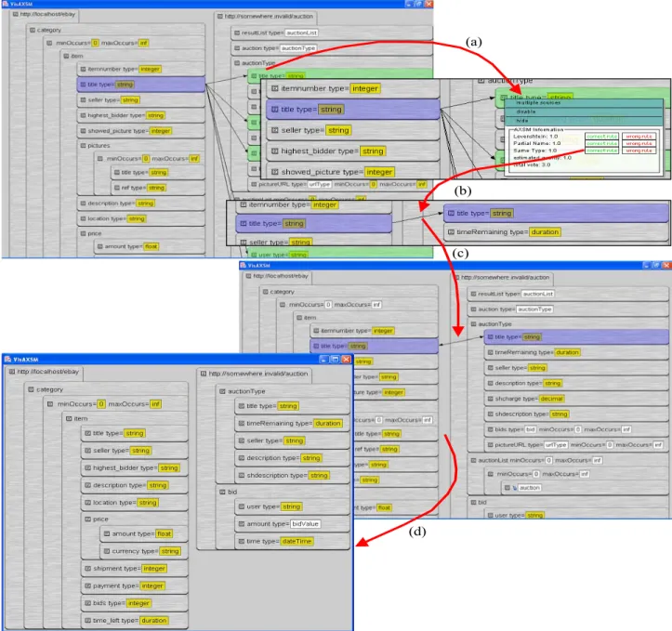Click the urlType value of pictureURL, top window

pos(320,184)
